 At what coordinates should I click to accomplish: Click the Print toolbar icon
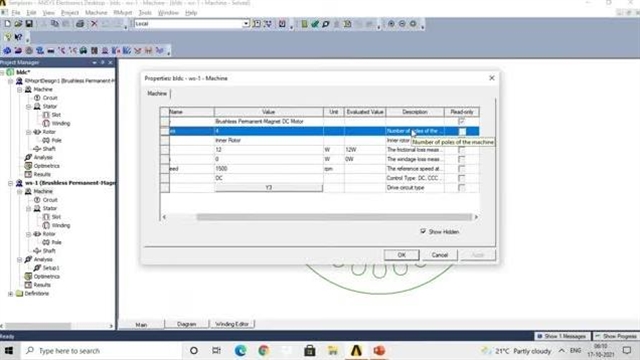pyautogui.click(x=80, y=24)
